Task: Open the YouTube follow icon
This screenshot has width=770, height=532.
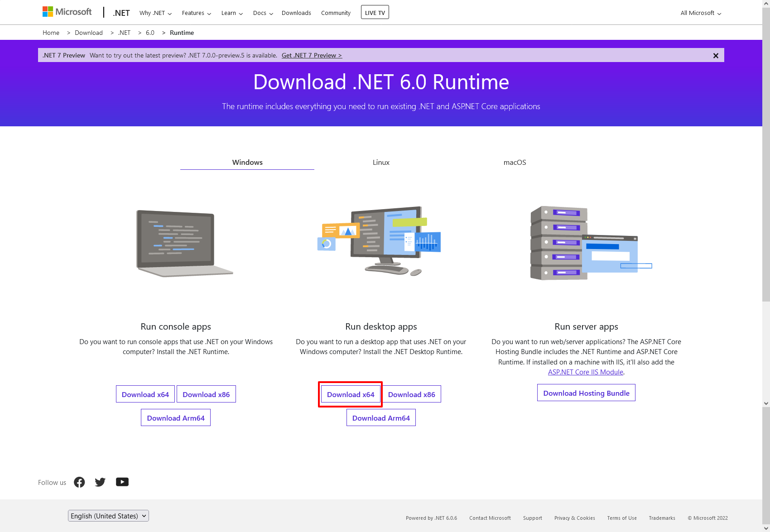Action: (x=122, y=482)
